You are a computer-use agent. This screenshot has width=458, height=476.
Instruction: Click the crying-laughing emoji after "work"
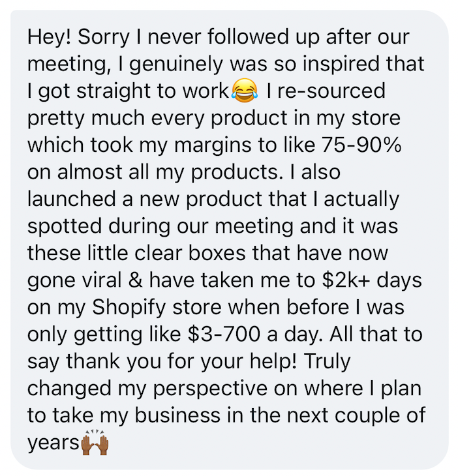245,90
